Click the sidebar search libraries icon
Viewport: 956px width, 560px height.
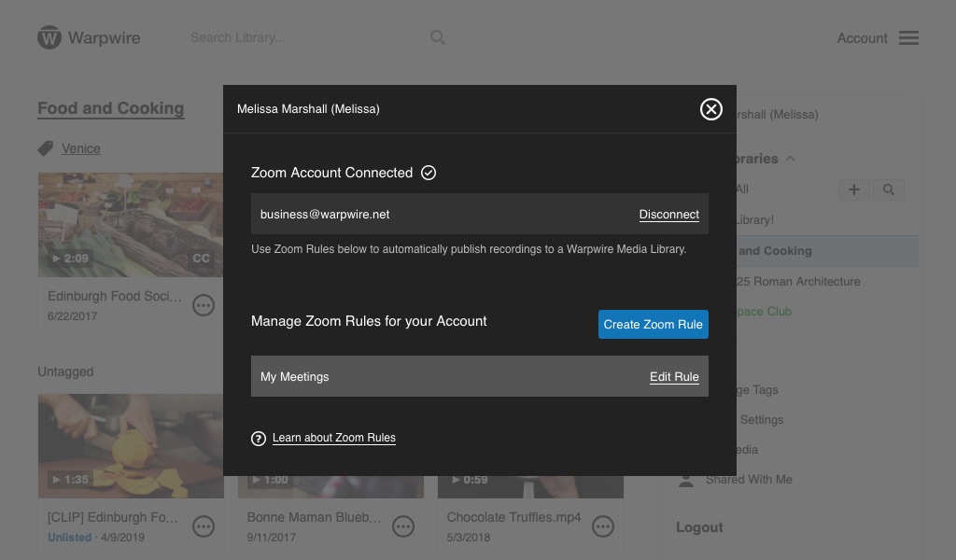889,189
